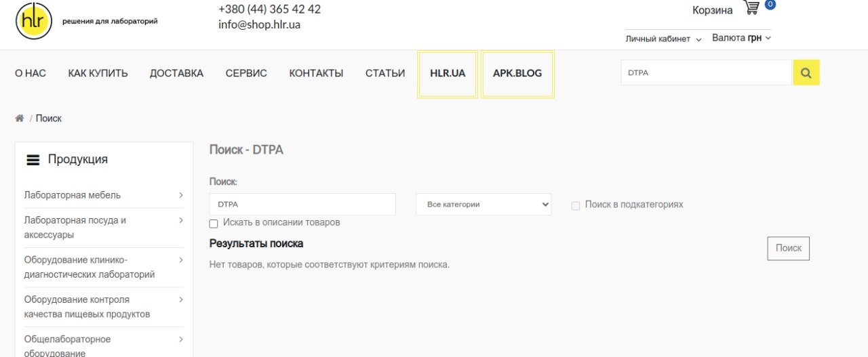Click the Поиск - DTPA page heading

tap(246, 150)
